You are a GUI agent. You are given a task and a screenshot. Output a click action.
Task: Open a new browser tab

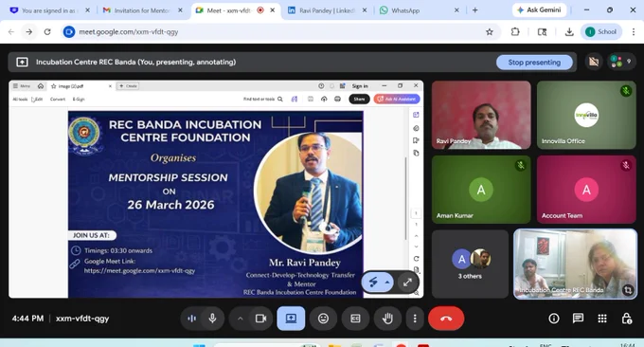[x=475, y=10]
